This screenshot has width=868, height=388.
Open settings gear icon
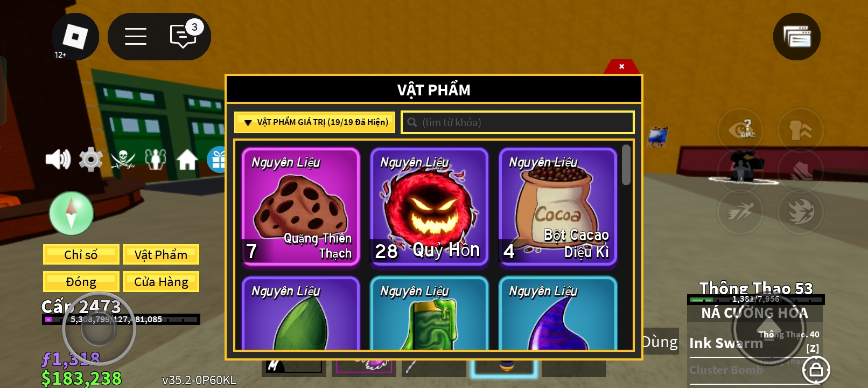tap(90, 160)
